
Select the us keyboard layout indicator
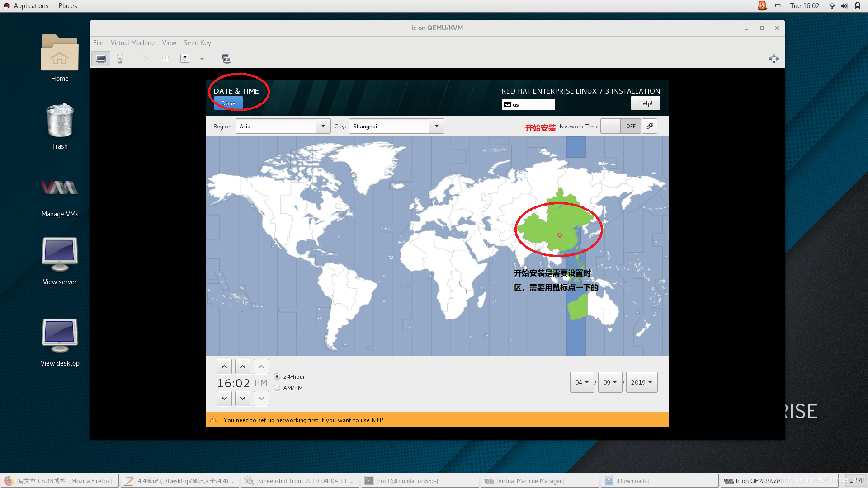528,104
